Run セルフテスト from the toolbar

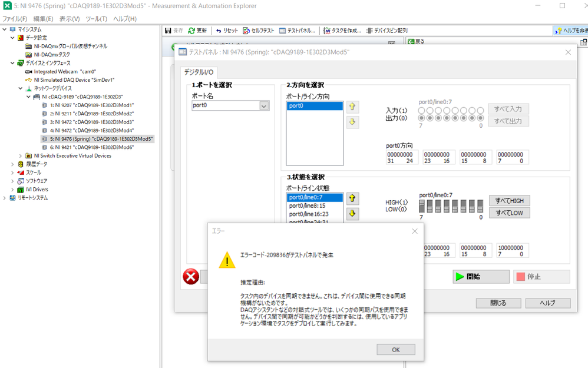[259, 31]
